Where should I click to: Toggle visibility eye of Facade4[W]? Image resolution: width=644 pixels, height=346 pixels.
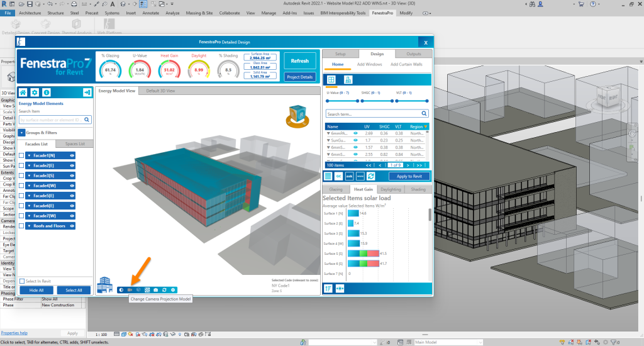pos(72,186)
